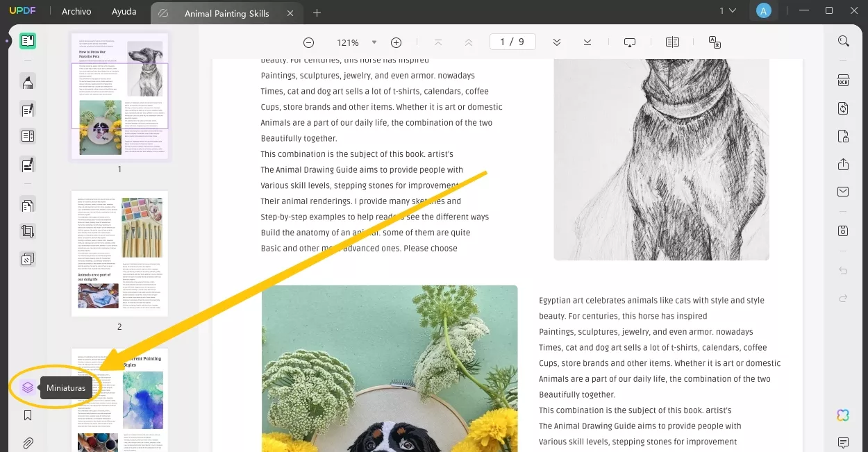
Task: Run OCR text recognition
Action: coord(844,81)
